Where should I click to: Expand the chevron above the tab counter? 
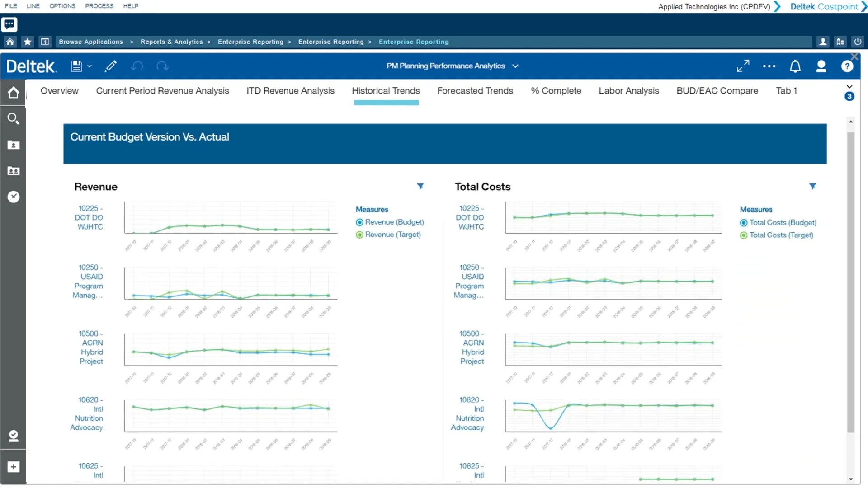click(x=849, y=86)
